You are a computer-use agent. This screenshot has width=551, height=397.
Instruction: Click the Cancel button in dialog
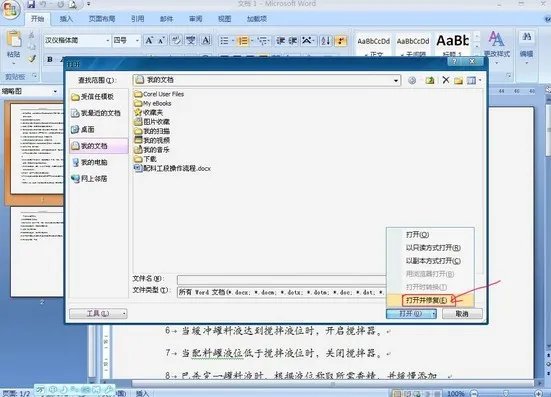462,313
